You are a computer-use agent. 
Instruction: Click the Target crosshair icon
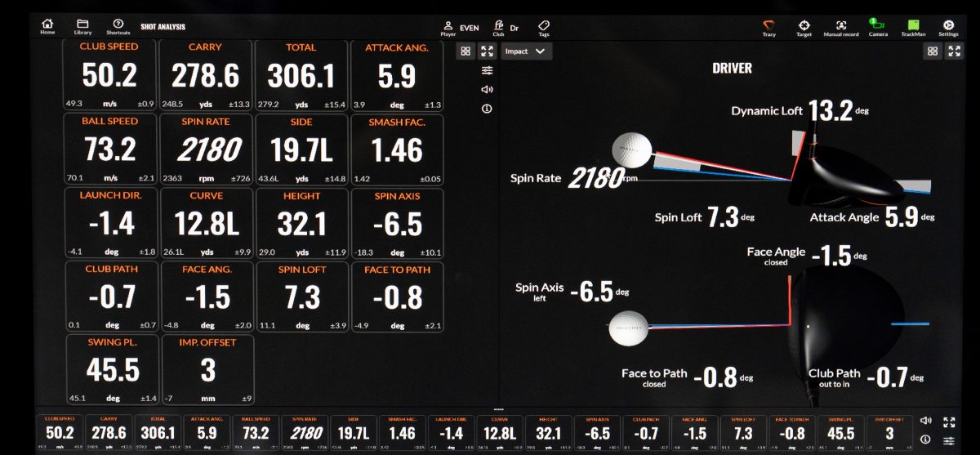(804, 27)
